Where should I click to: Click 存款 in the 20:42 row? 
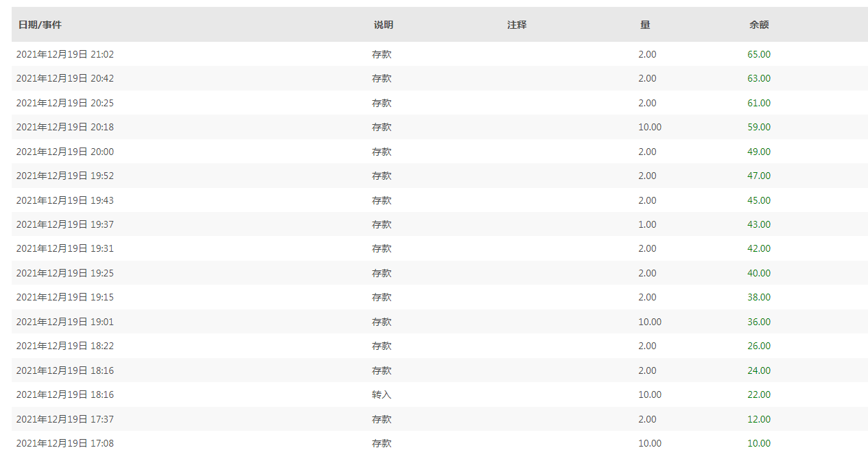[382, 78]
